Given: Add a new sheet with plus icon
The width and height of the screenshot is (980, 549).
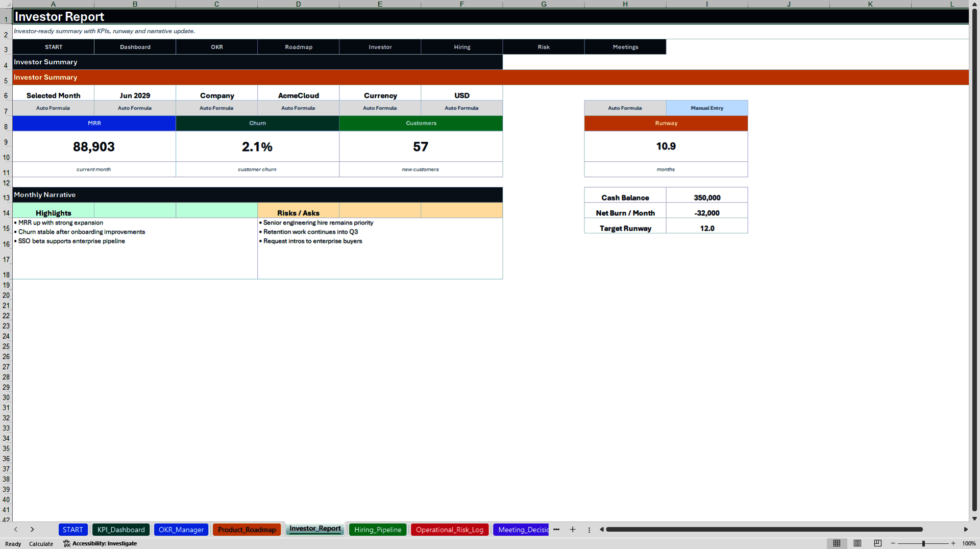Looking at the screenshot, I should coord(573,530).
